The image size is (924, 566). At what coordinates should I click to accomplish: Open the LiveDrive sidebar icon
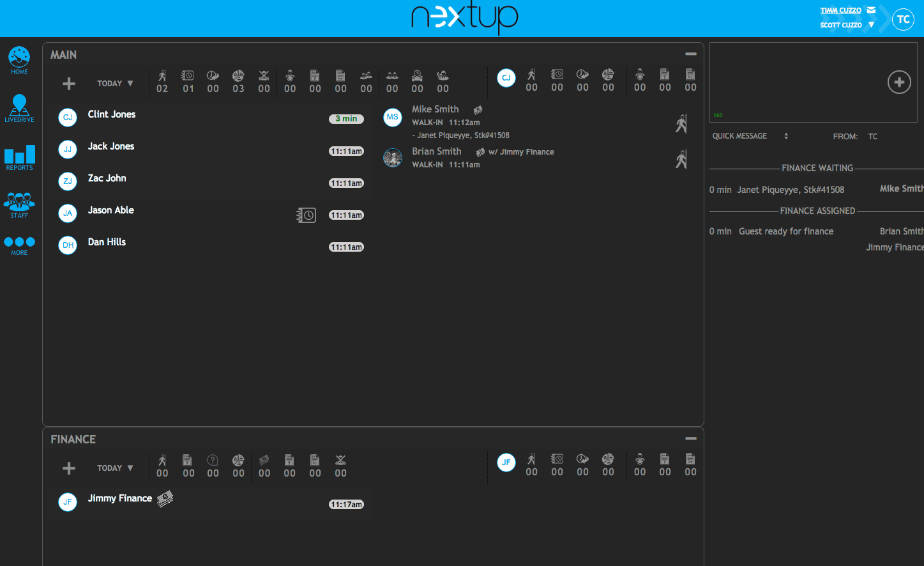pyautogui.click(x=19, y=108)
